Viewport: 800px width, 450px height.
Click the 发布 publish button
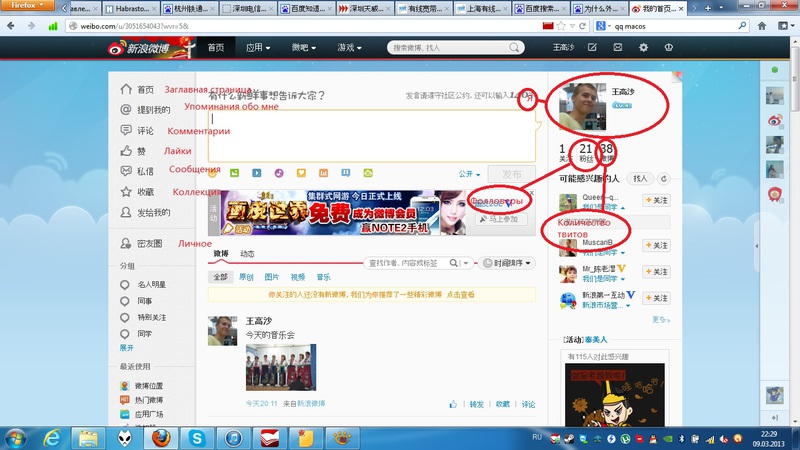pos(511,174)
